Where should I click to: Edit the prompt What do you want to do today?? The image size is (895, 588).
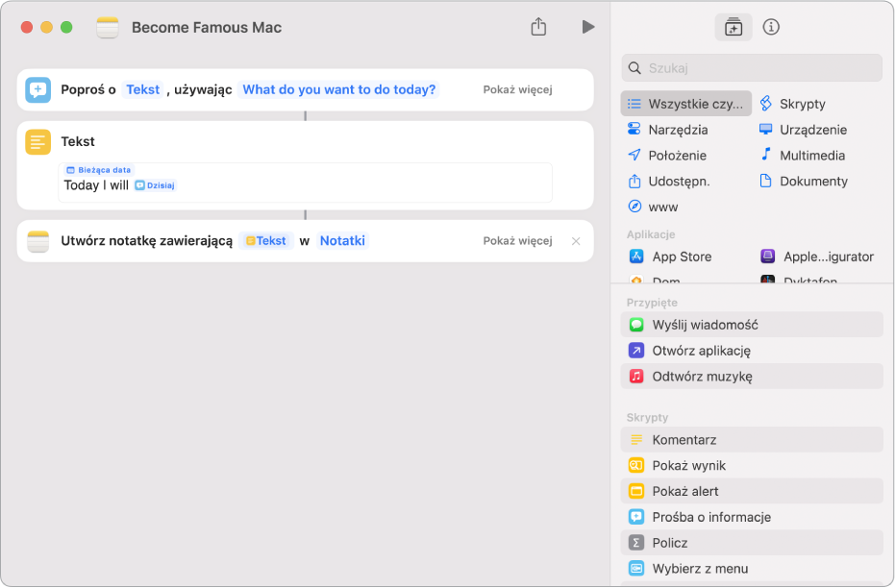(x=338, y=90)
